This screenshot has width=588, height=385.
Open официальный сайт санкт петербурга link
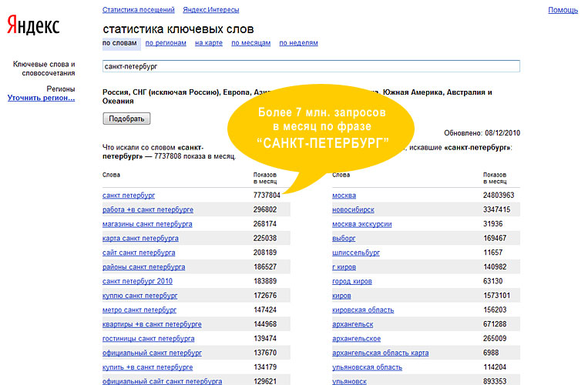(x=162, y=381)
